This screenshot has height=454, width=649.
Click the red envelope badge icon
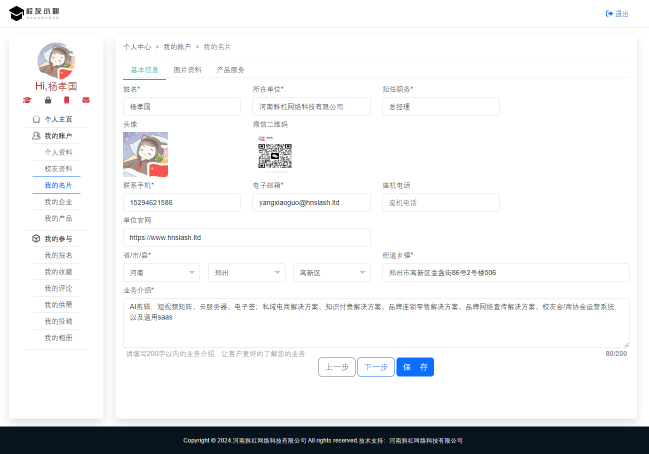tap(86, 100)
